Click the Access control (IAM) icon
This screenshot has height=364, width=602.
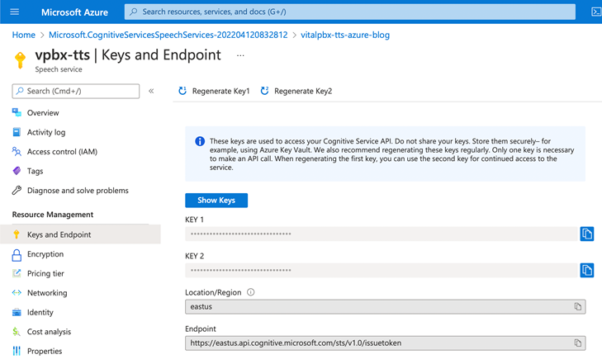click(x=17, y=152)
